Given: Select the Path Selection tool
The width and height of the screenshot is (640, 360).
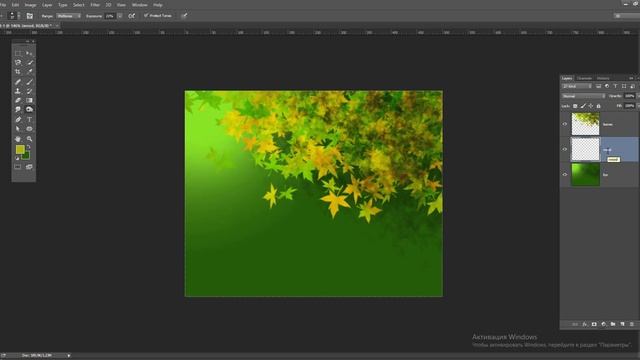Looking at the screenshot, I should (18, 129).
